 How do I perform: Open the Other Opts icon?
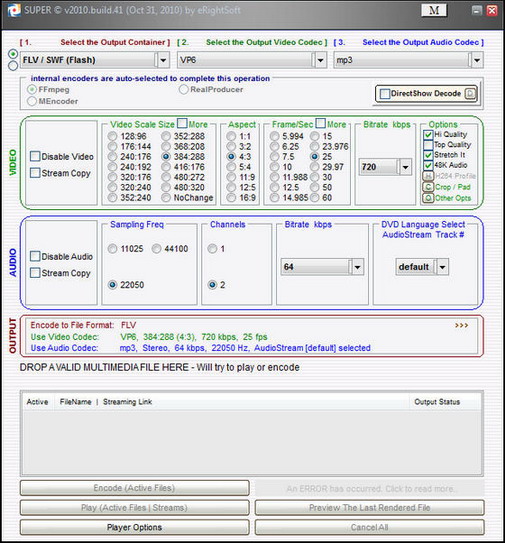[x=428, y=198]
